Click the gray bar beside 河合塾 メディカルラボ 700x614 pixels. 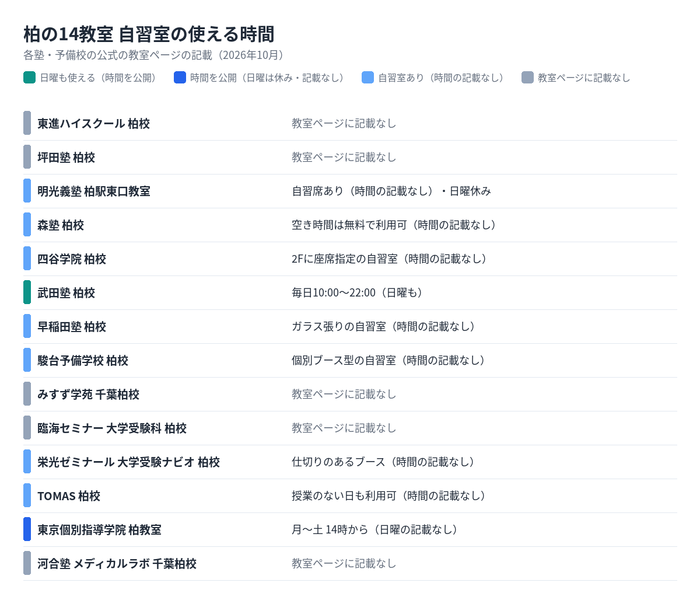[27, 563]
